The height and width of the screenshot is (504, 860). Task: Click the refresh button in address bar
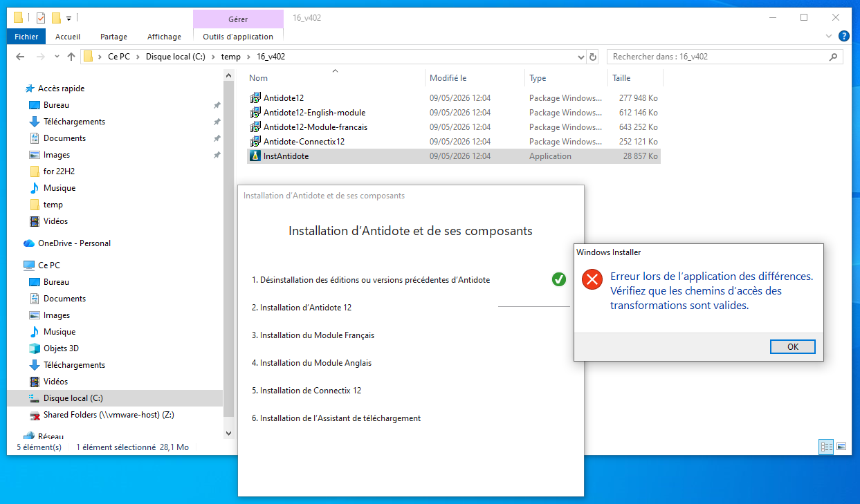coord(593,57)
